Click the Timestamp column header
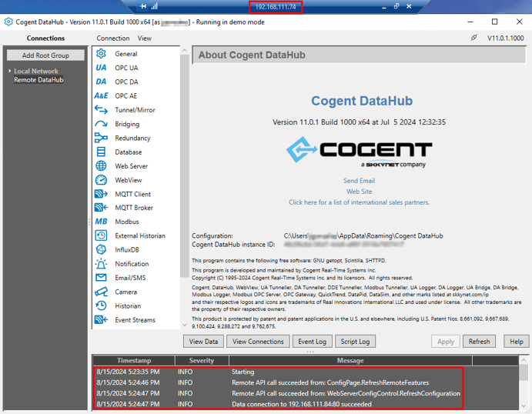Screen dimensions: 532x414 (134, 360)
